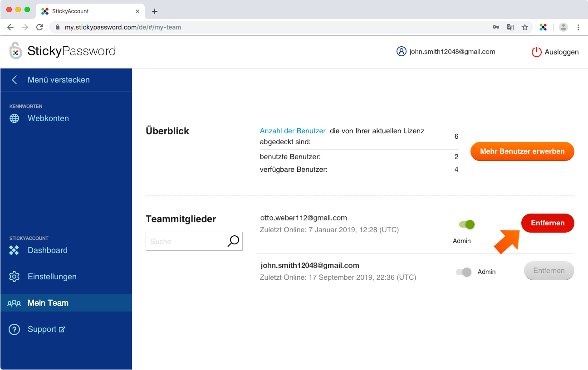Click the benutzte Benutzer row label
Viewport: 588px width, 370px height.
click(x=290, y=157)
